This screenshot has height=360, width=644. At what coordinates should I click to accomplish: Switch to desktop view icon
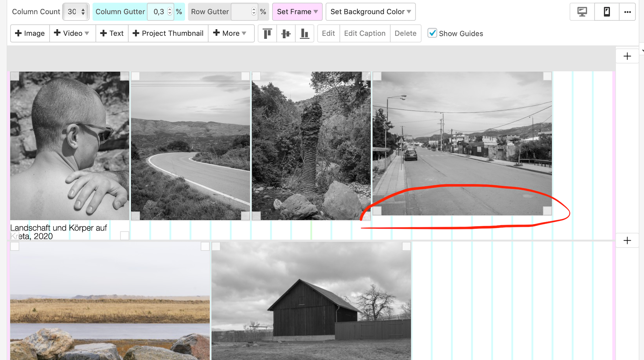point(582,12)
